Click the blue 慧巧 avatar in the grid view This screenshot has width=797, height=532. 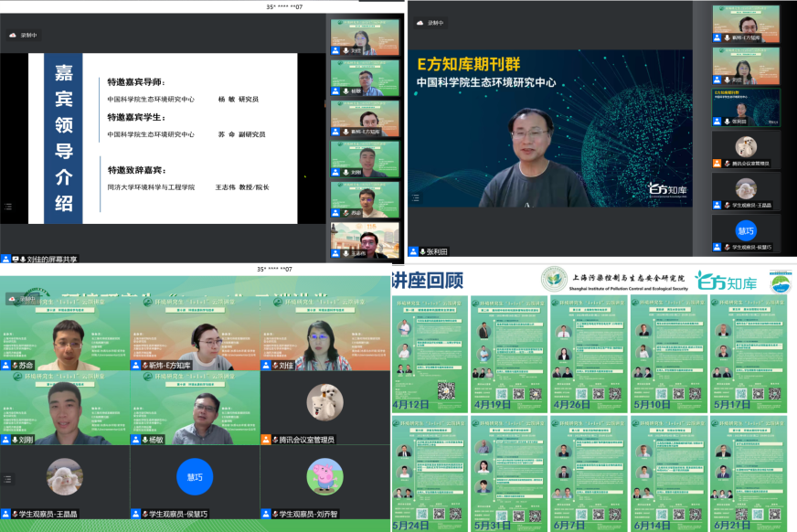(195, 475)
